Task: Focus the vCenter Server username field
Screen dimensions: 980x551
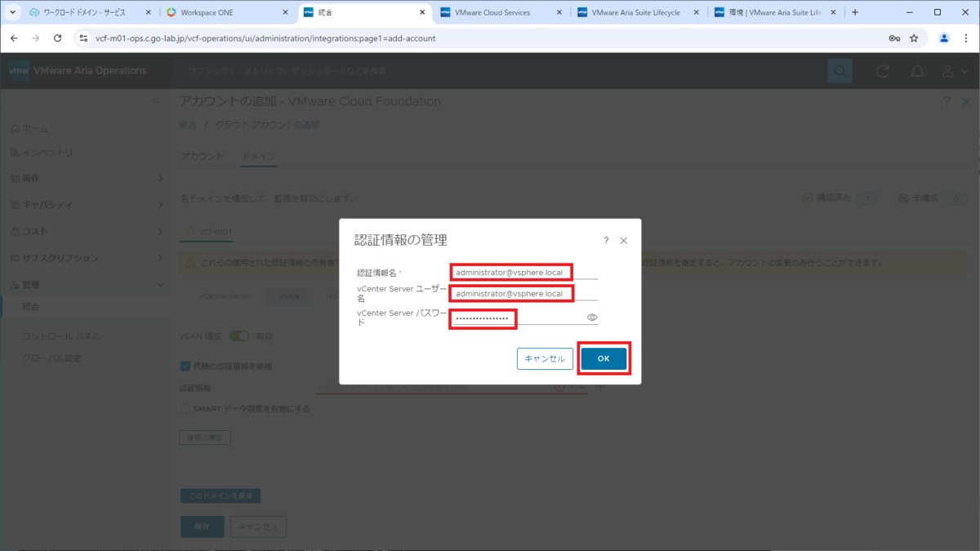Action: pyautogui.click(x=525, y=293)
